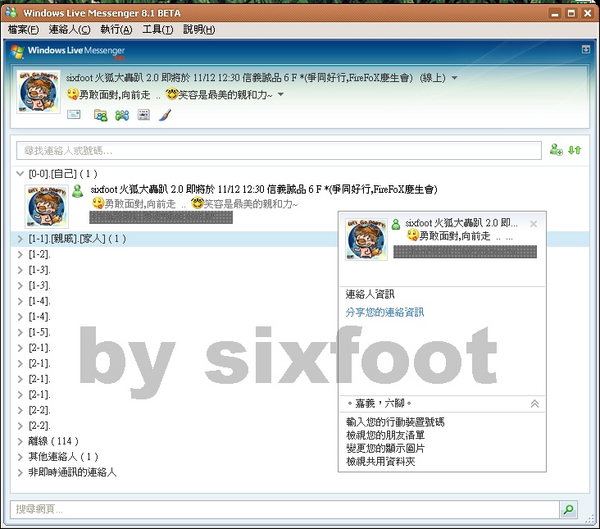Select the sixfoot contact name in the [0-0] group
Screen dimensions: 600x529
tap(264, 189)
